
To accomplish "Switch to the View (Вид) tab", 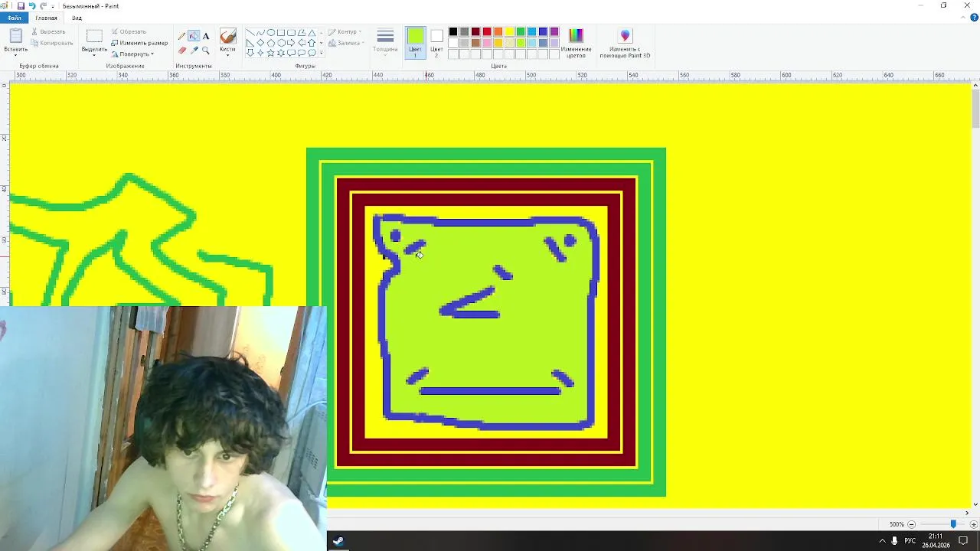I will pyautogui.click(x=77, y=18).
